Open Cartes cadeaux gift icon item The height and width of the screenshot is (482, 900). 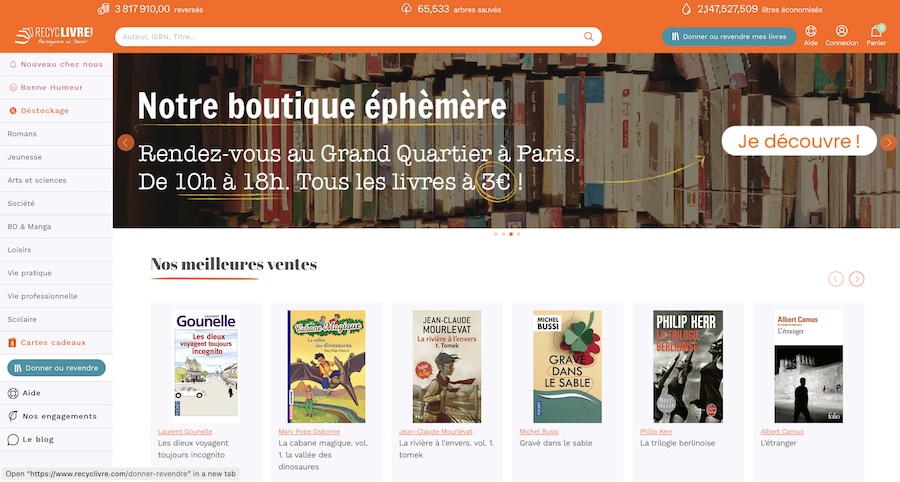[56, 343]
